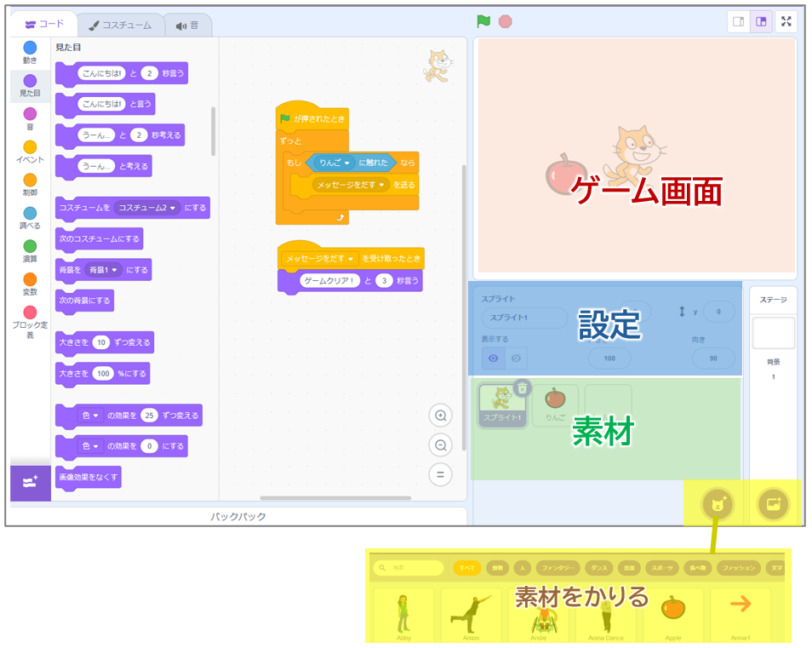The image size is (812, 648).
Task: Hide sprite with crossed-eye toggle
Action: 516,358
